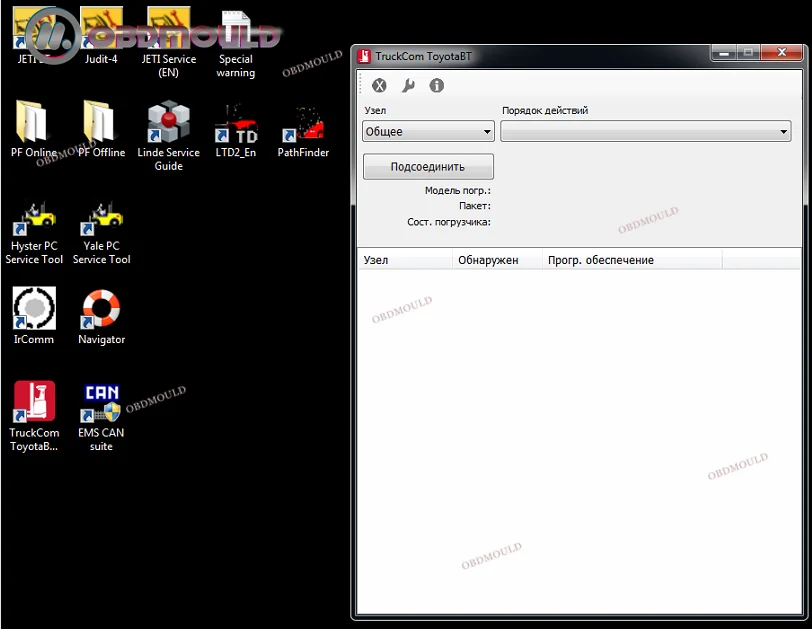Image resolution: width=812 pixels, height=629 pixels.
Task: Open the Linde Service Guide shortcut
Action: click(168, 123)
